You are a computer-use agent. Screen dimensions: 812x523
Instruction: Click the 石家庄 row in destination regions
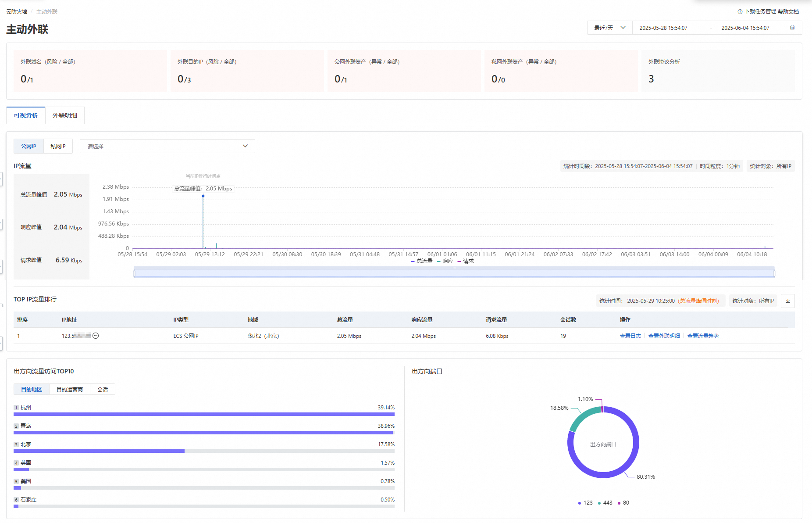[204, 502]
